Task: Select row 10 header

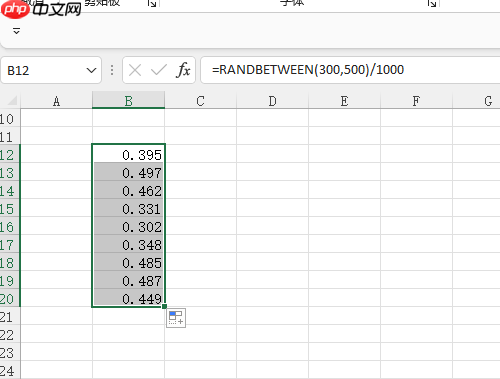Action: tap(9, 119)
